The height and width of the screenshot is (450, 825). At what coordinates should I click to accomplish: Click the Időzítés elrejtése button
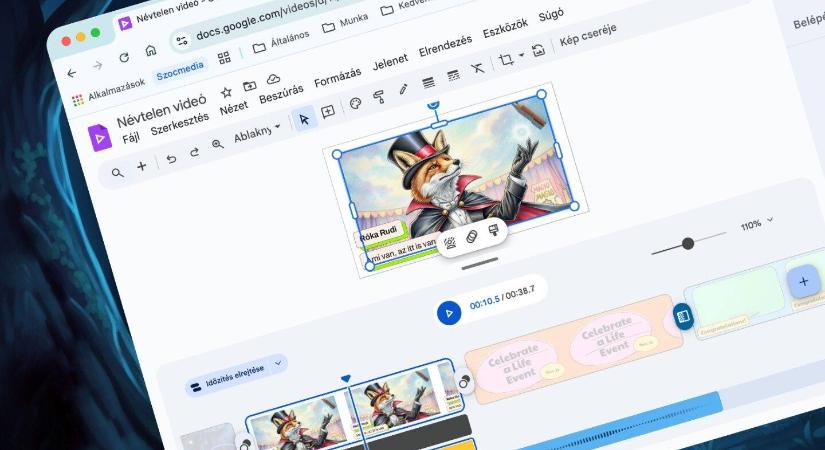tap(228, 379)
